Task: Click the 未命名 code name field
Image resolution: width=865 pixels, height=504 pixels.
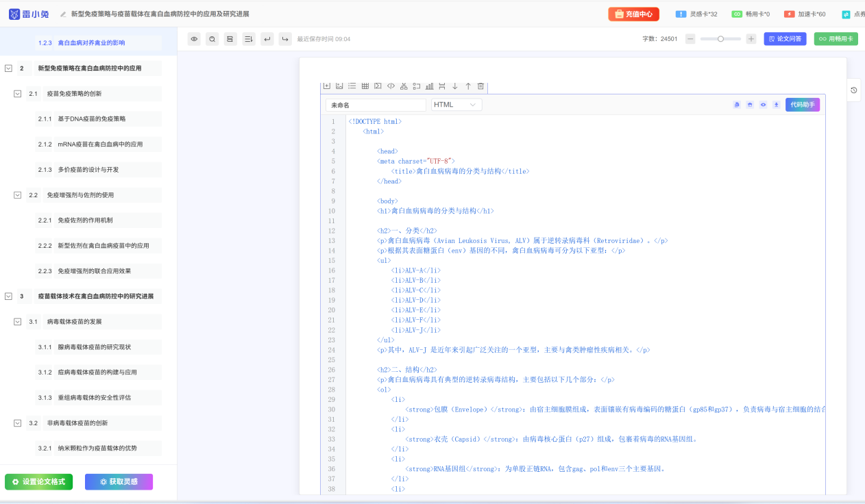Action: pos(376,105)
